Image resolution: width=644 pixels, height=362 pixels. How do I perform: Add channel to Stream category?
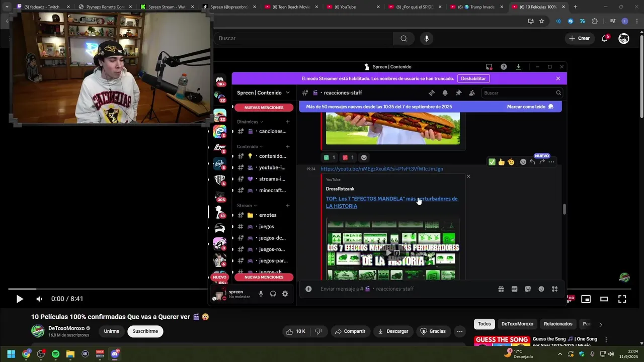coord(288,206)
